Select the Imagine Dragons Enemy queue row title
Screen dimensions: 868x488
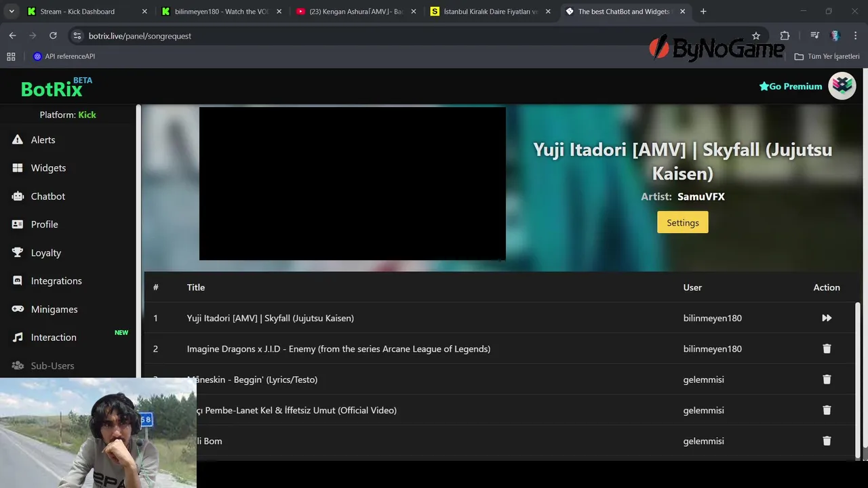[x=338, y=349]
